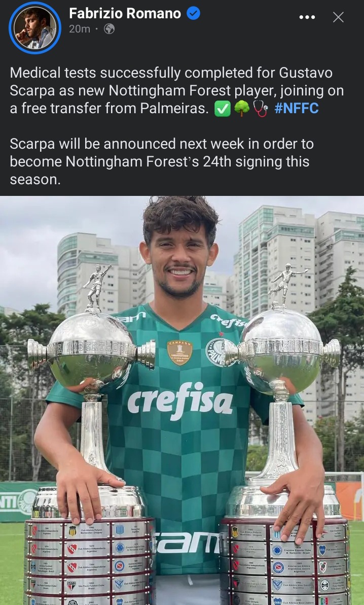Click the blue verified badge icon
The height and width of the screenshot is (605, 364).
click(194, 14)
